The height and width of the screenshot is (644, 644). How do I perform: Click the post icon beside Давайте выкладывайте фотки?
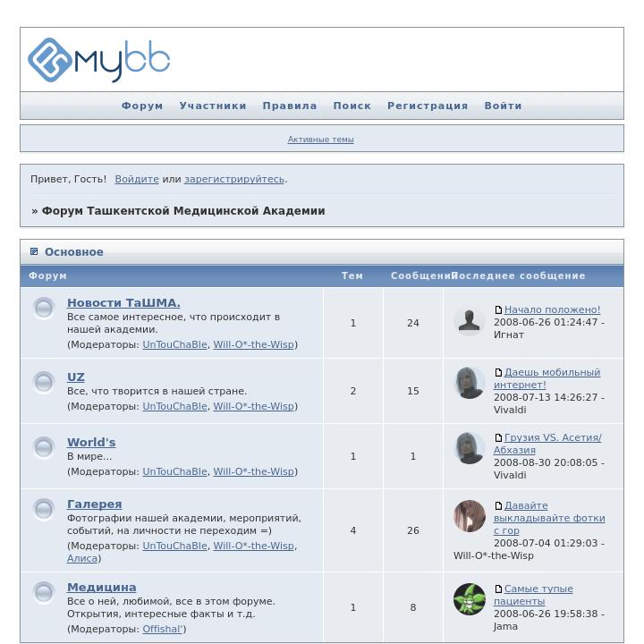[498, 505]
